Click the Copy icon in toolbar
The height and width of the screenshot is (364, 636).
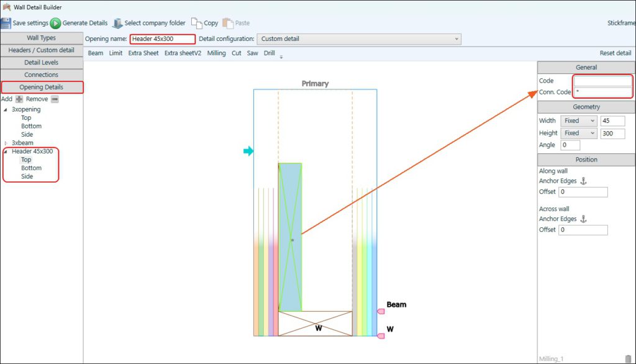pyautogui.click(x=197, y=23)
